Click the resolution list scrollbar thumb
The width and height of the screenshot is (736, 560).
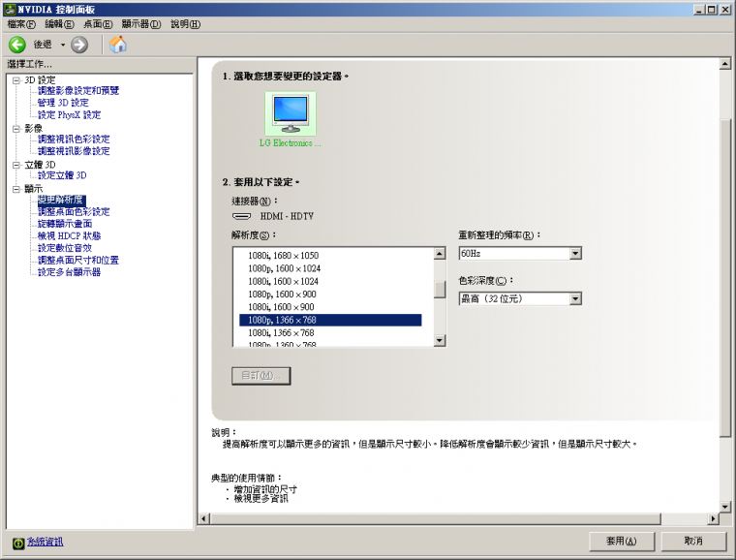click(x=440, y=289)
